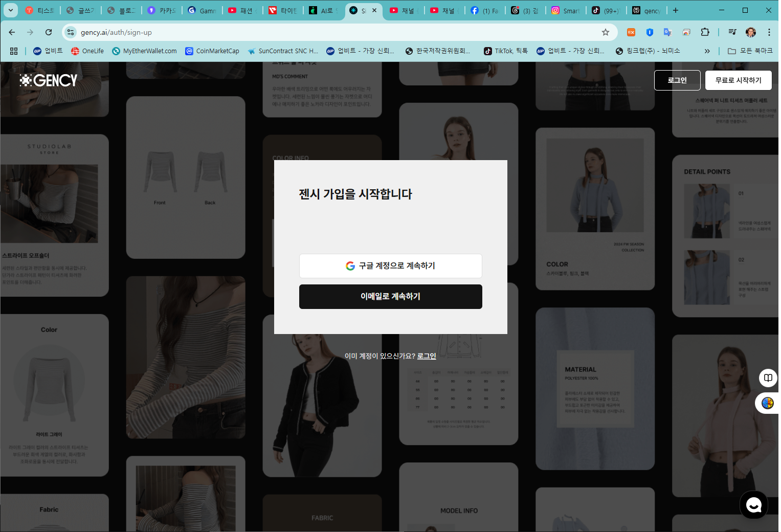Switch to the 블로그 tab
The height and width of the screenshot is (532, 781).
click(122, 10)
